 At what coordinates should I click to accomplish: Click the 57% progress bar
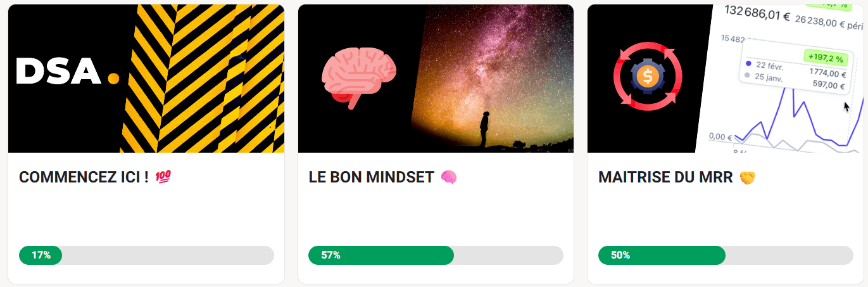[436, 255]
